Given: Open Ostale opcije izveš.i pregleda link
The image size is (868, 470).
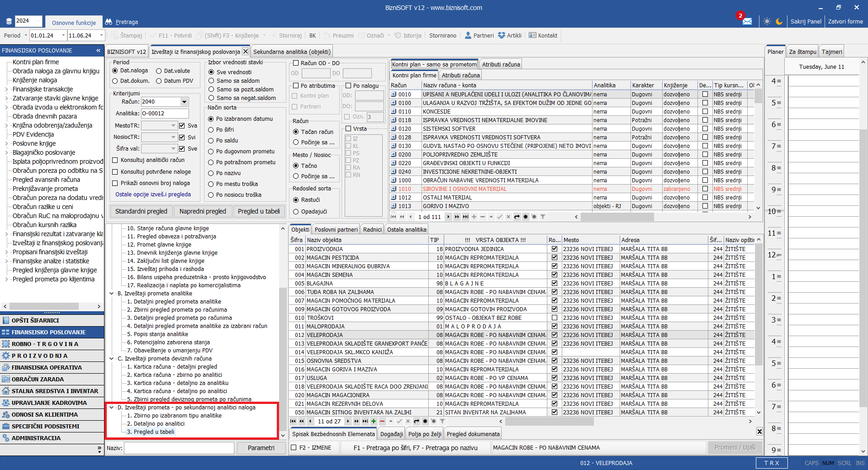Looking at the screenshot, I should [x=153, y=195].
